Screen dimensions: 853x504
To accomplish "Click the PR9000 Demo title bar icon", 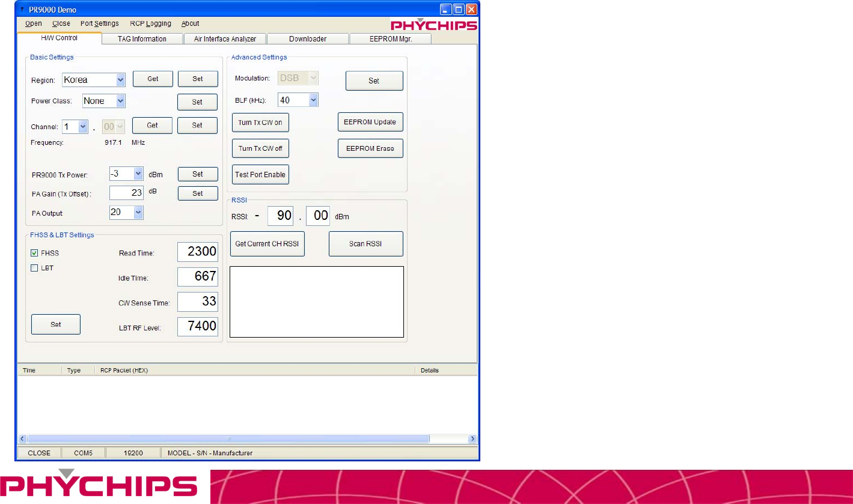I will (x=22, y=10).
